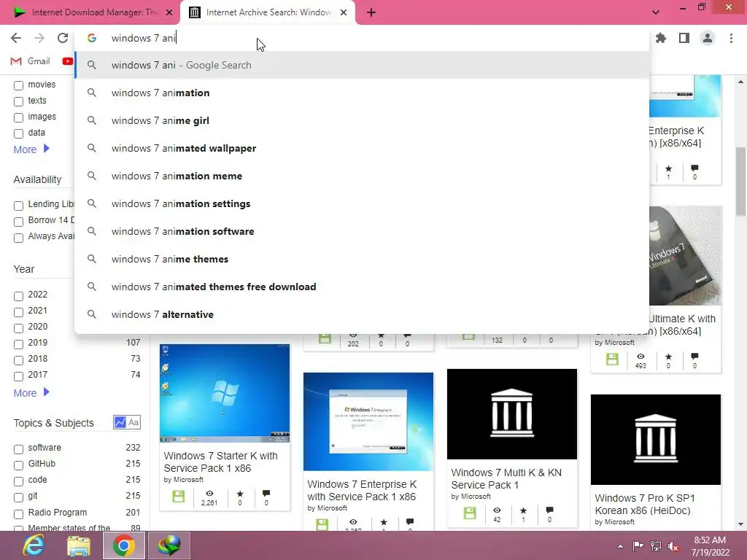747x560 pixels.
Task: Check the 2021 year filter
Action: 18,312
